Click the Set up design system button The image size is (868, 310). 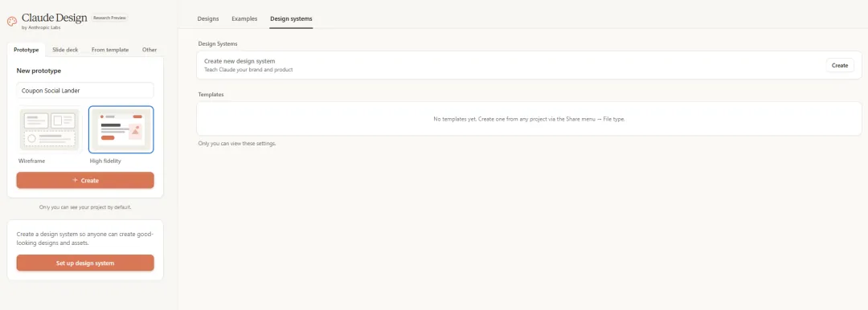coord(85,263)
